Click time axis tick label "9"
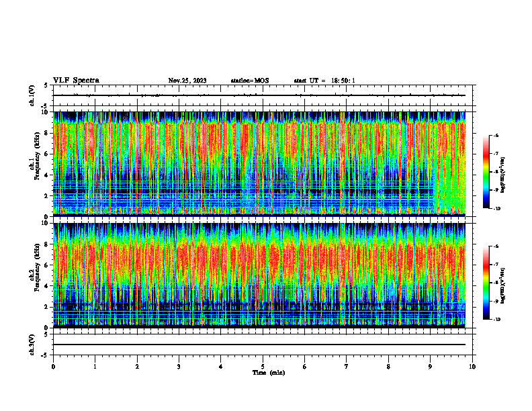 [x=430, y=367]
